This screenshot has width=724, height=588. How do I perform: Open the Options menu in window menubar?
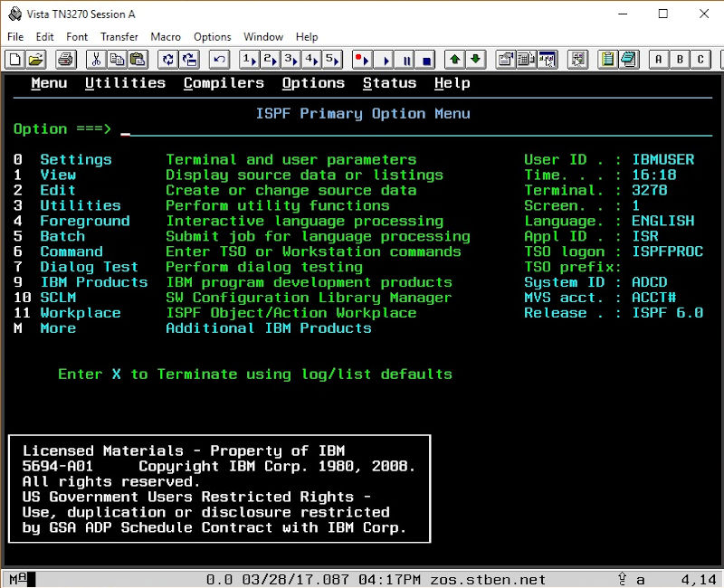pos(212,36)
